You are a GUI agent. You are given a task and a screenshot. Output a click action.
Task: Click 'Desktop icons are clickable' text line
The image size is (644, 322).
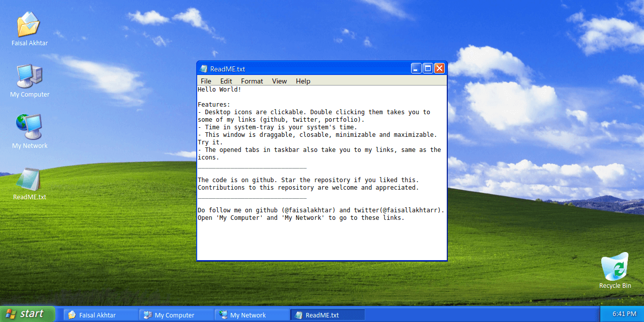(314, 112)
